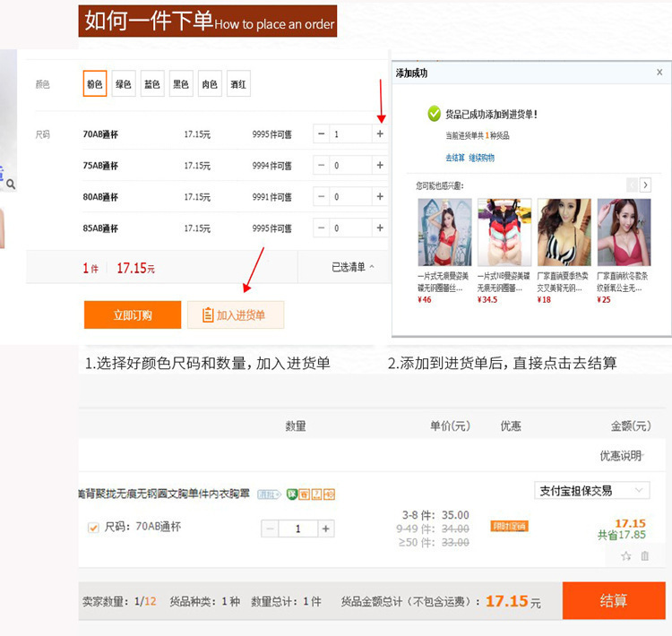Screen dimensions: 672x636
Task: Click the 9991件可售 stock text
Action: tap(271, 197)
